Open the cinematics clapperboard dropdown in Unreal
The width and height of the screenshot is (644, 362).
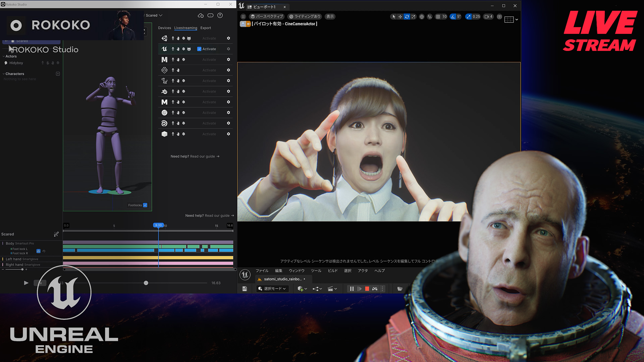click(332, 289)
